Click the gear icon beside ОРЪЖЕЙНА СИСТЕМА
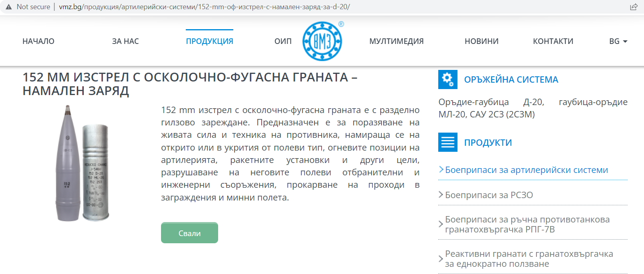This screenshot has height=274, width=644. click(x=447, y=79)
